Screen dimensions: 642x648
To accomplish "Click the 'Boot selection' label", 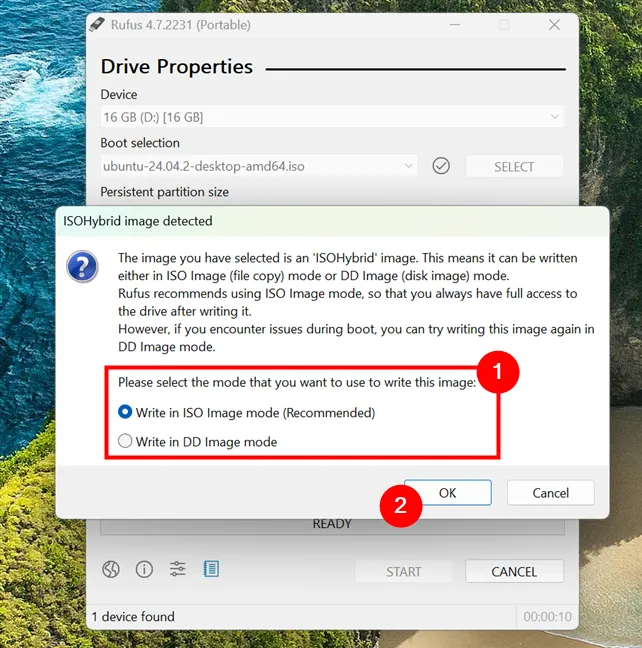I will coord(140,143).
